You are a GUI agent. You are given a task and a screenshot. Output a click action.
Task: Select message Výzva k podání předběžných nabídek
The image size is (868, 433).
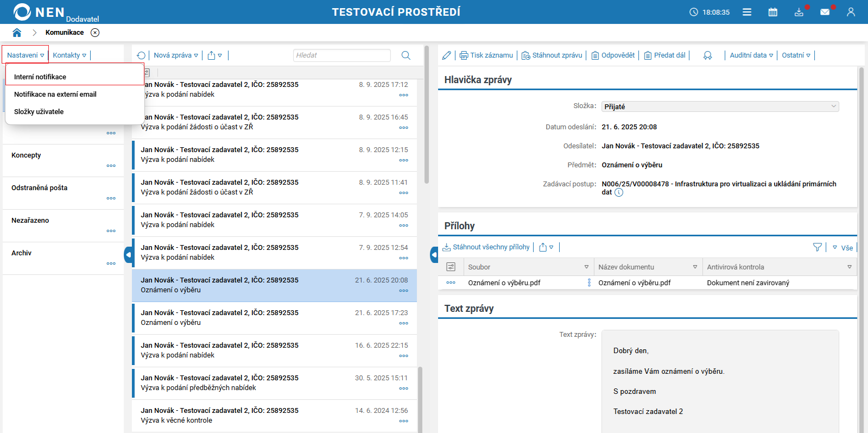point(275,383)
